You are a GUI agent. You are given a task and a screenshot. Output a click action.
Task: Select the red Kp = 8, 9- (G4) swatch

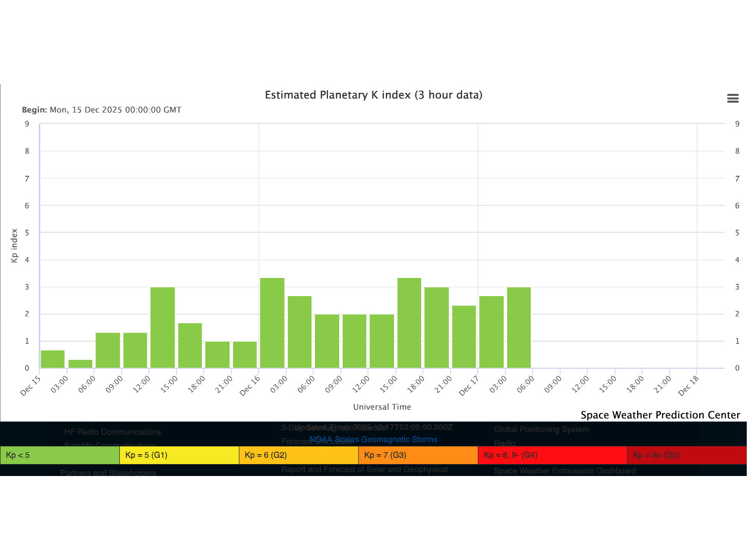coord(552,455)
